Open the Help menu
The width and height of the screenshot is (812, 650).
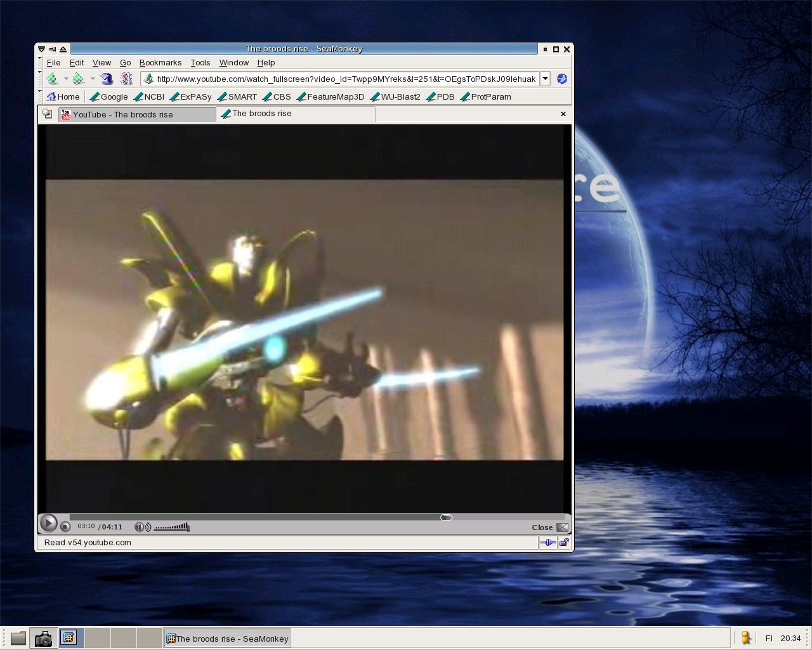266,62
